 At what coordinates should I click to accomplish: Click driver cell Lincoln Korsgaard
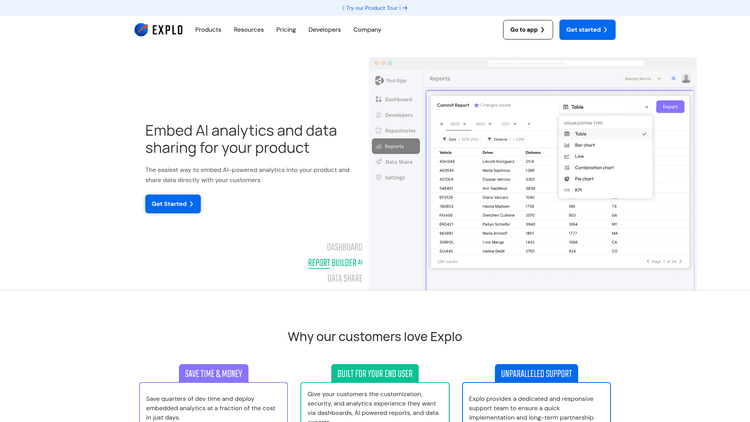tap(498, 162)
